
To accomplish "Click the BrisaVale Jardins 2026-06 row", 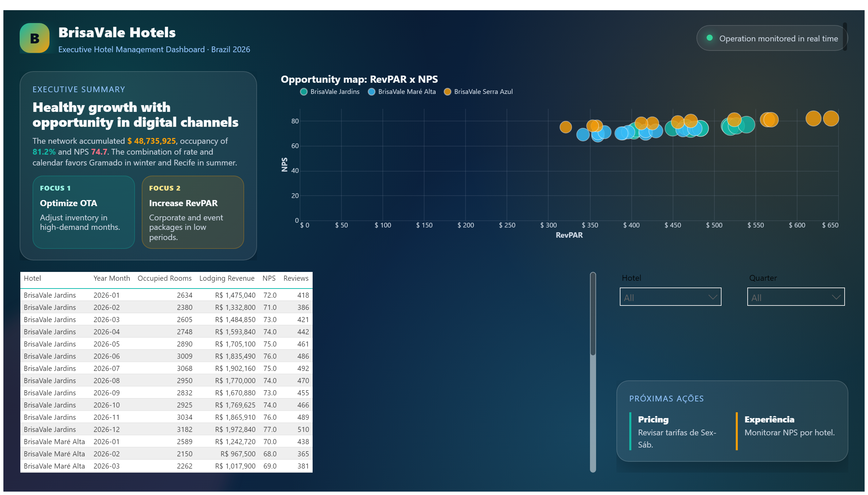I will pyautogui.click(x=166, y=356).
